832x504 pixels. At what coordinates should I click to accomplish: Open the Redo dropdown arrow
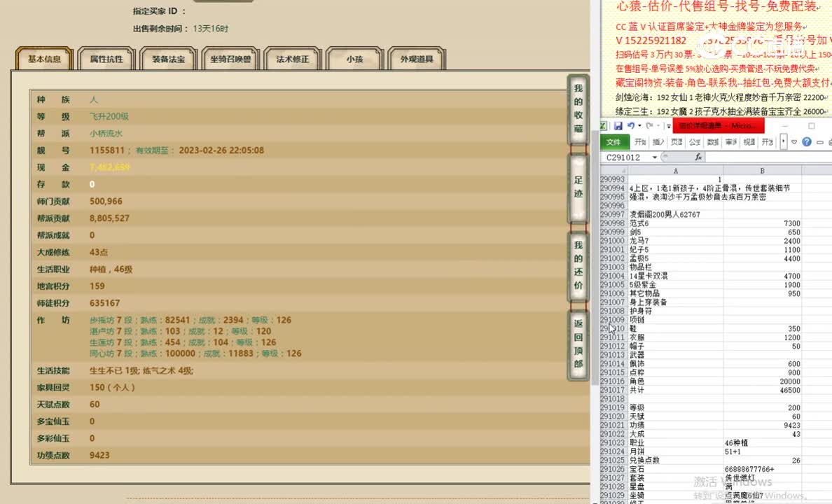(x=658, y=125)
